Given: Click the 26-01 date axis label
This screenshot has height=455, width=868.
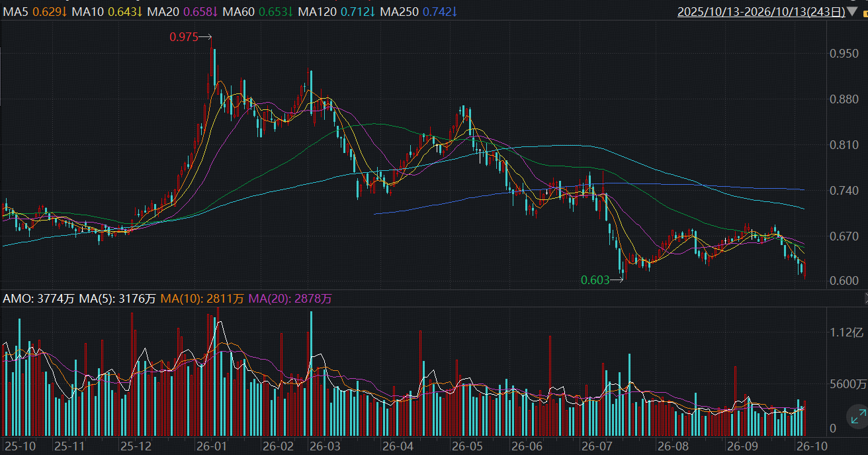Looking at the screenshot, I should [212, 446].
